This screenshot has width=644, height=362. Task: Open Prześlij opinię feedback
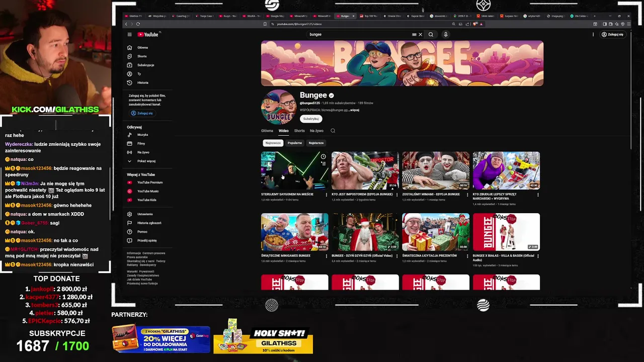tap(147, 241)
